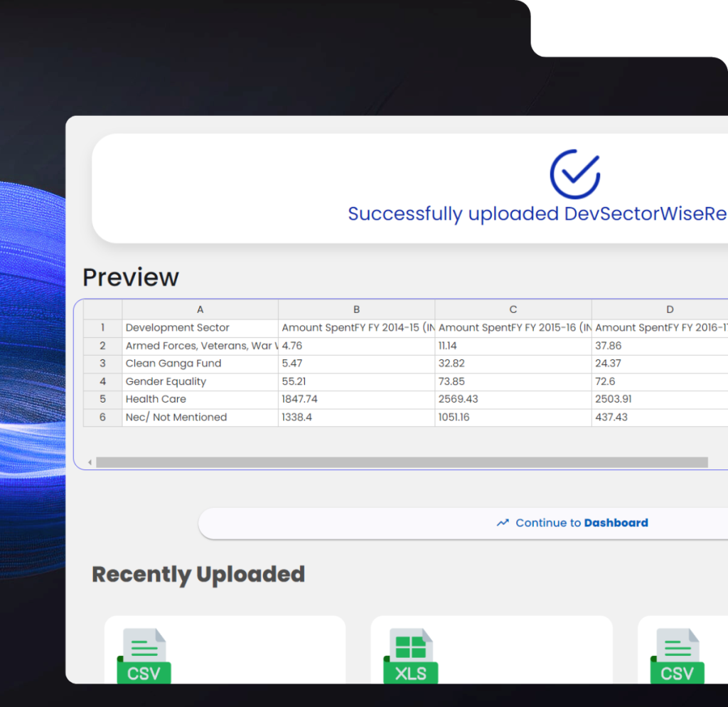Click the trend chart icon beside Continue
Image resolution: width=728 pixels, height=707 pixels.
503,523
